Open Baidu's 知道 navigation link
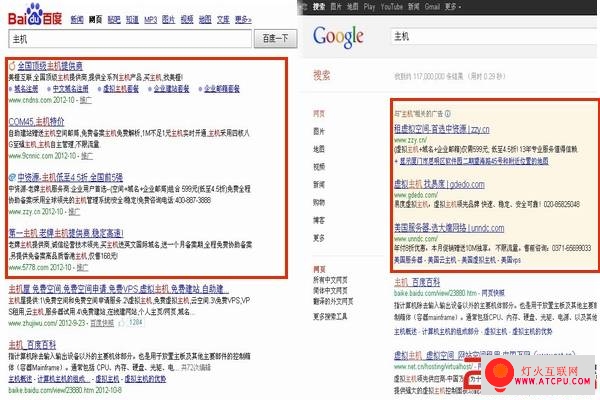This screenshot has width=600, height=400. (x=132, y=20)
